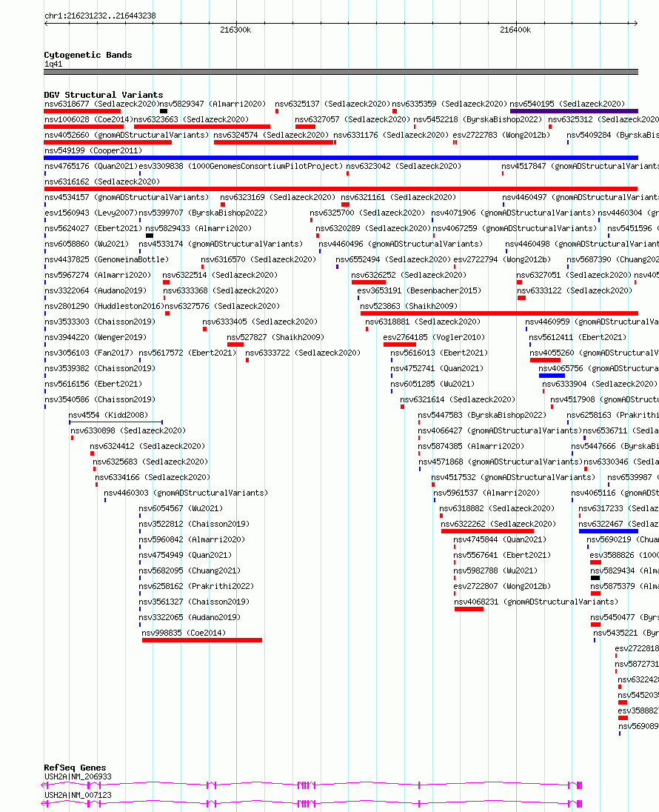
Task: Click nsv1006028 (Coe2014) label
Action: pyautogui.click(x=89, y=119)
